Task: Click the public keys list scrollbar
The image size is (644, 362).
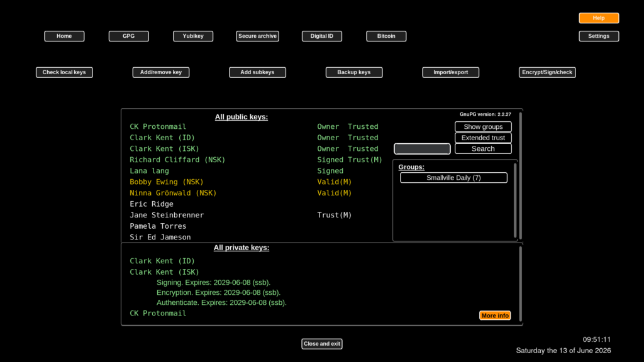Action: point(520,176)
